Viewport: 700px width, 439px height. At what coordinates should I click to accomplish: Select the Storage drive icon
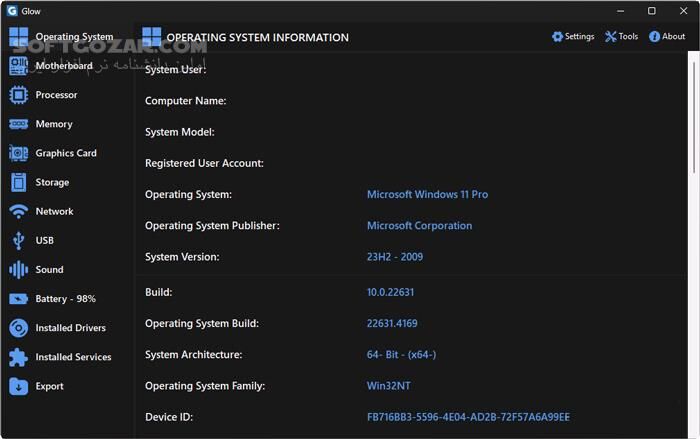tap(18, 182)
